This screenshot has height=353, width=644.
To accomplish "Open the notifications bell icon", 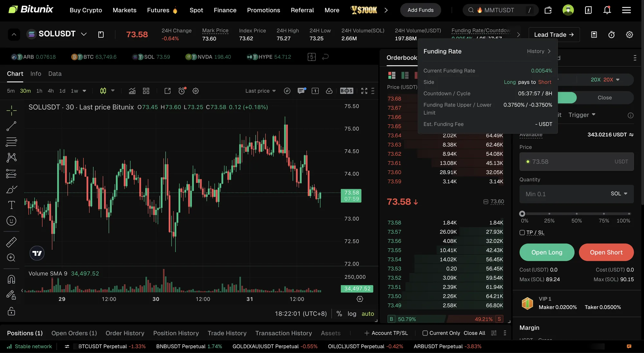I will 607,10.
